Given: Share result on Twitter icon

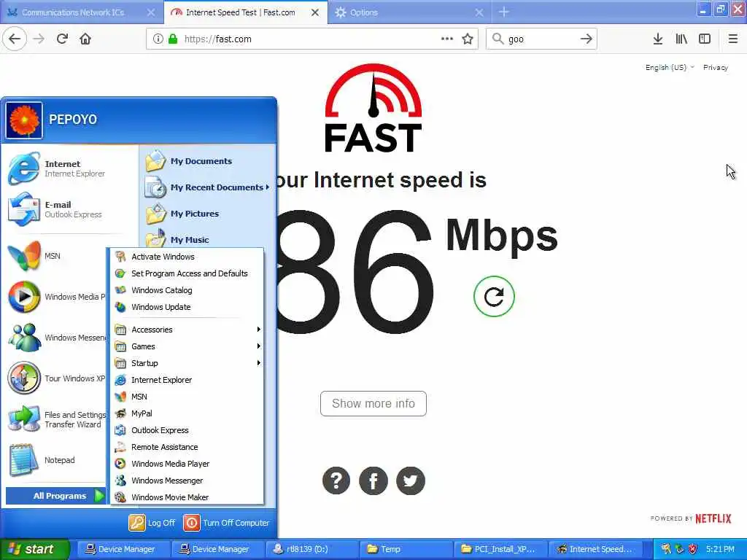Looking at the screenshot, I should coord(410,481).
